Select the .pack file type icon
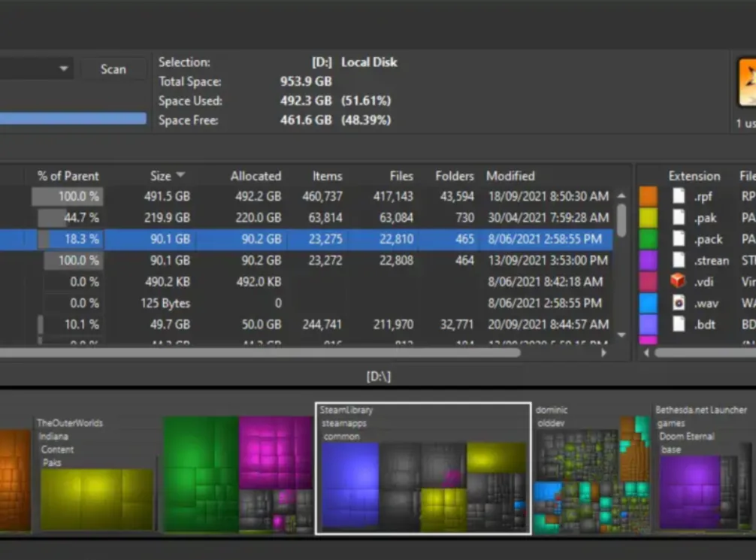756x560 pixels. [x=679, y=238]
